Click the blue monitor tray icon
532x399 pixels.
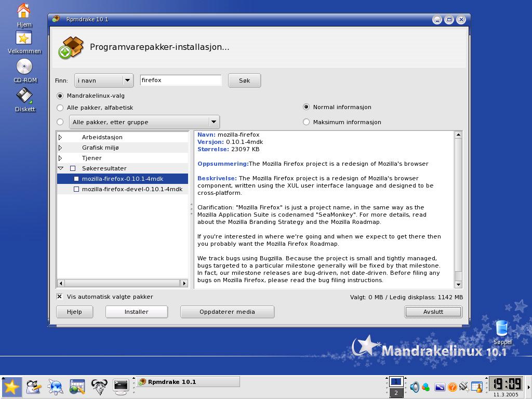(x=440, y=387)
